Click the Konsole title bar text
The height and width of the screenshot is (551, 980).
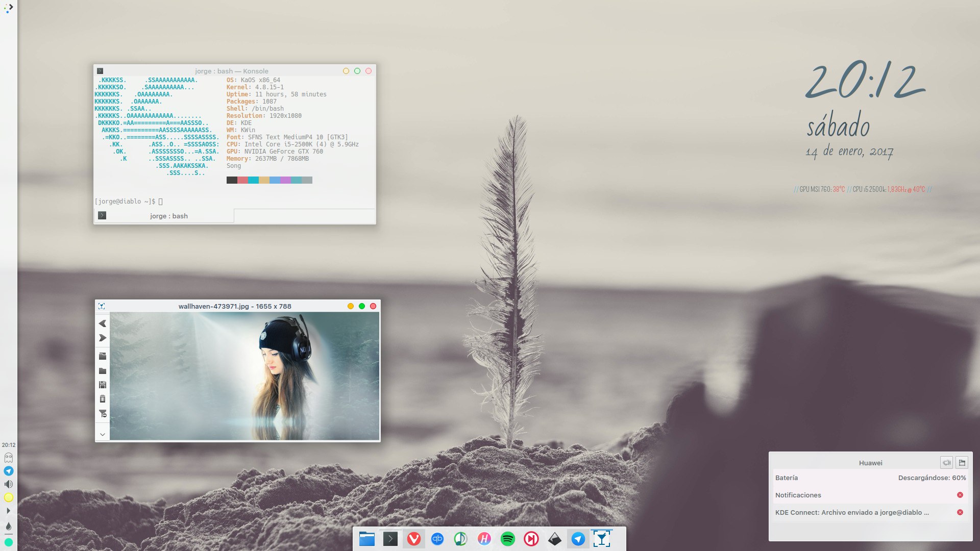tap(232, 71)
